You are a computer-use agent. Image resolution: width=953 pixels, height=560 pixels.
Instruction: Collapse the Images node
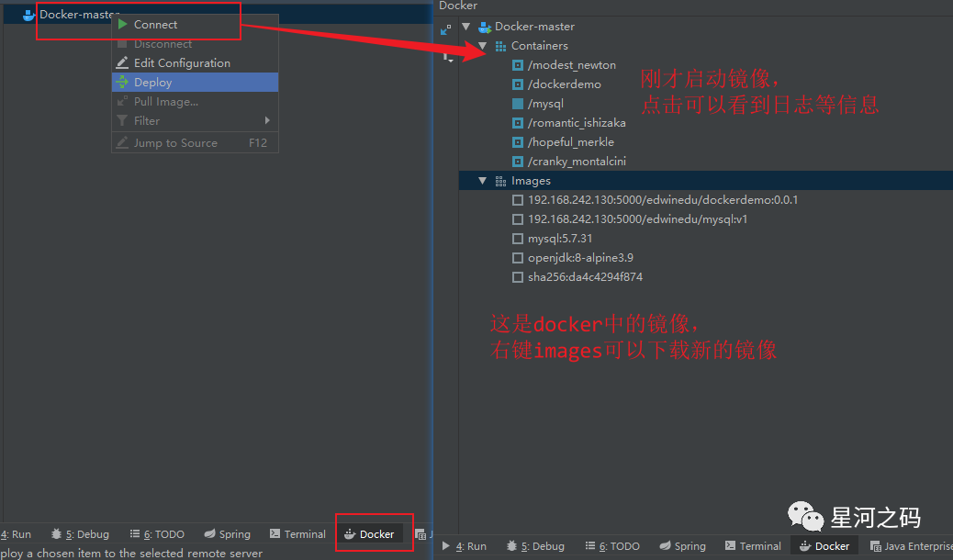(483, 181)
